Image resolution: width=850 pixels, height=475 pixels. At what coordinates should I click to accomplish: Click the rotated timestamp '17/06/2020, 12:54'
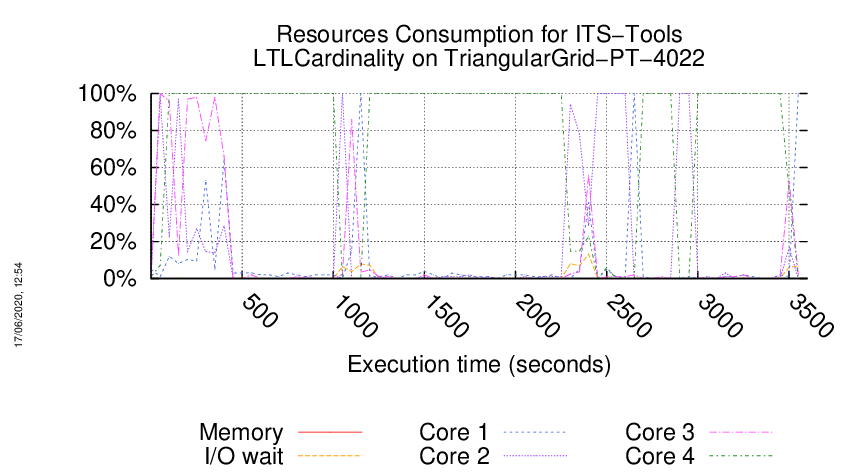(18, 305)
